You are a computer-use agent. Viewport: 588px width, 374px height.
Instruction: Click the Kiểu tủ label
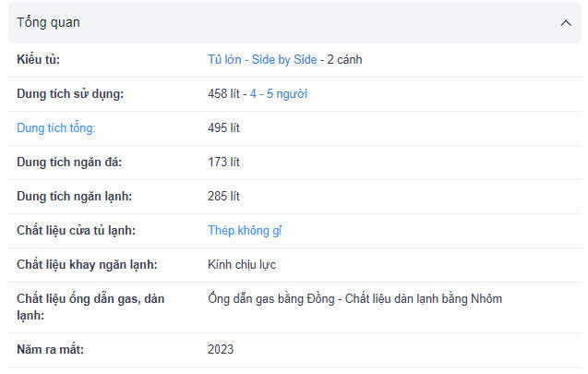tap(39, 60)
